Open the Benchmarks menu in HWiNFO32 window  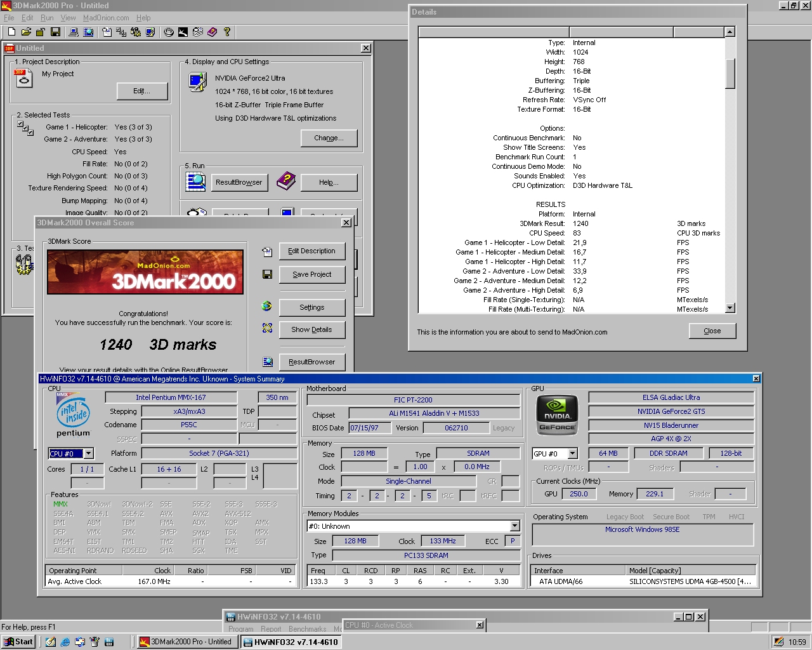308,629
